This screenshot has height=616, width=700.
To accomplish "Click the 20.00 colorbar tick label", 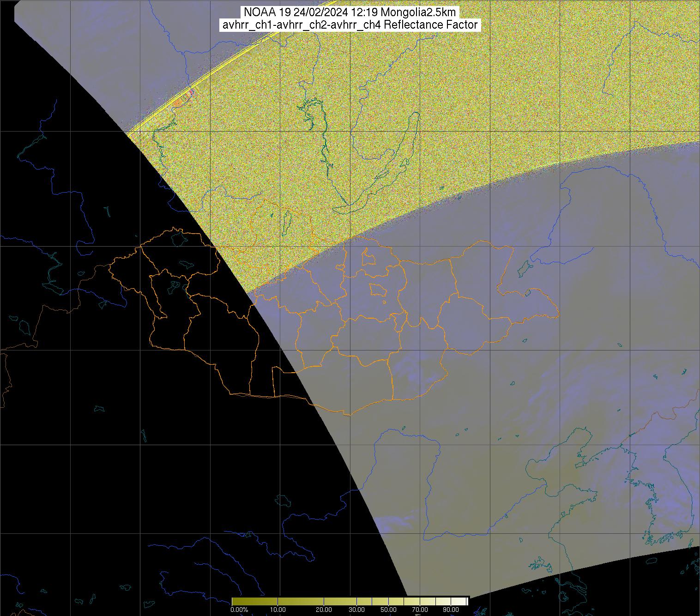I will pyautogui.click(x=324, y=610).
